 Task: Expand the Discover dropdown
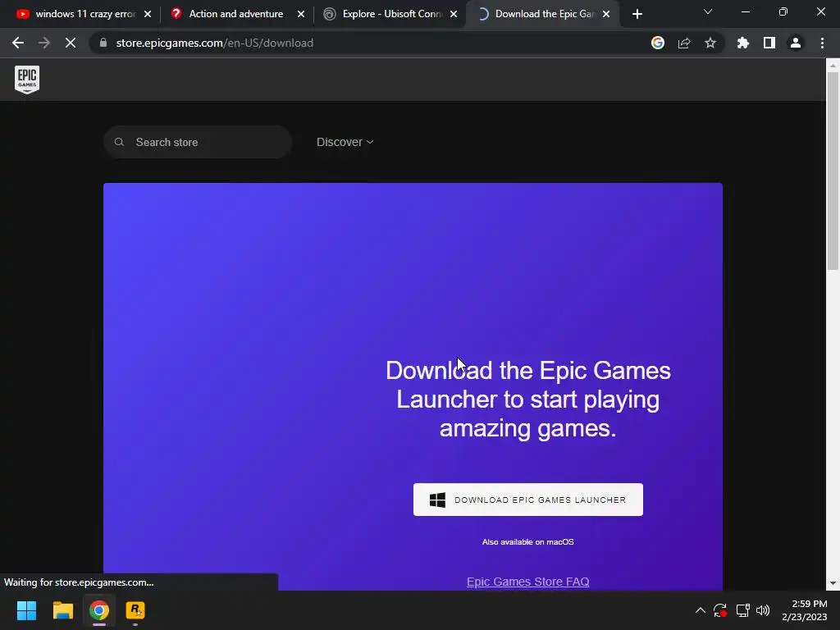(345, 142)
